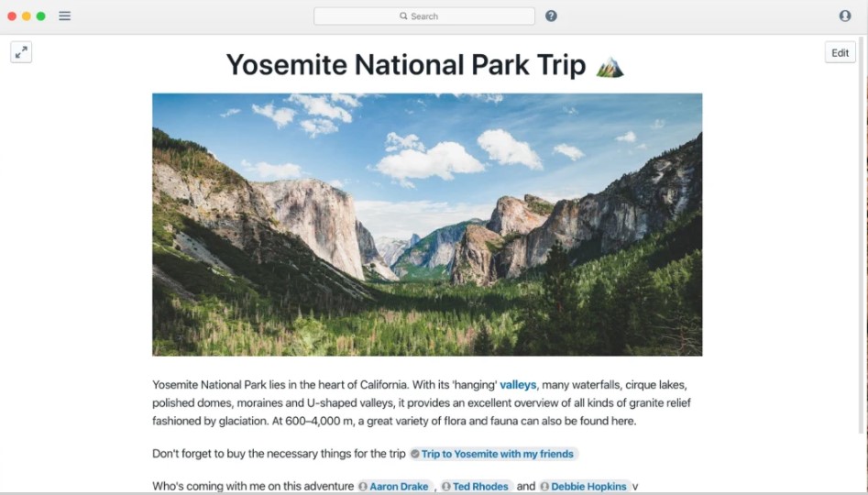
Task: Click the green maximize window button
Action: click(x=40, y=16)
